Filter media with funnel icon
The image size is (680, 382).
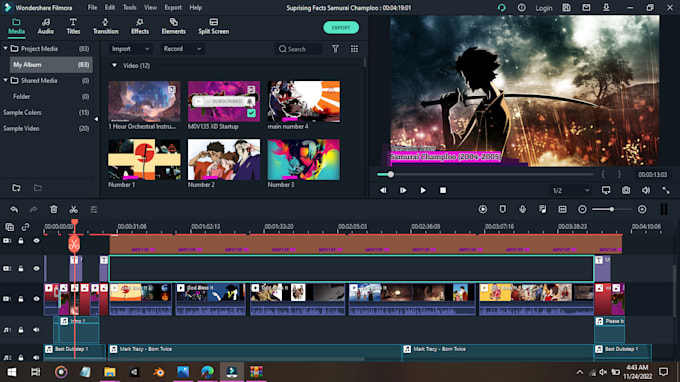pos(335,49)
